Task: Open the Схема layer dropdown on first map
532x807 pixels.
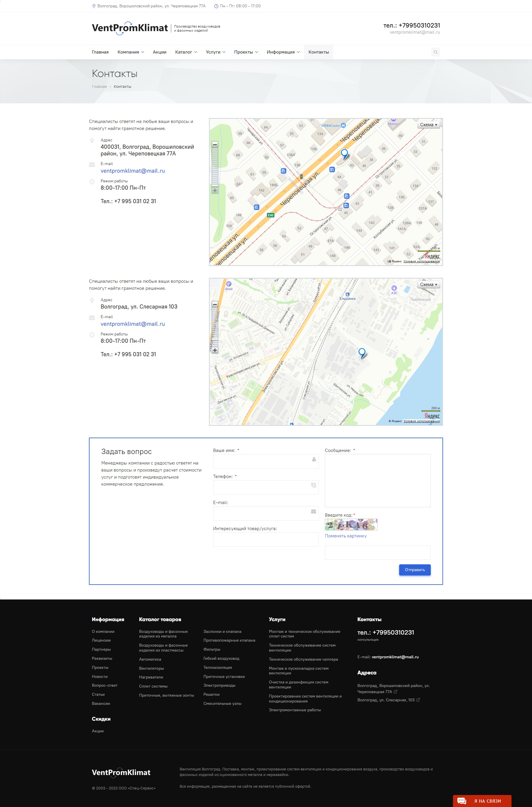Action: (x=428, y=125)
